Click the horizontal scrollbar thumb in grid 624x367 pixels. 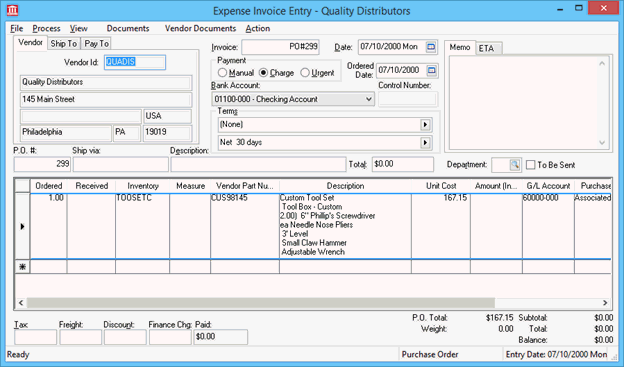261,303
